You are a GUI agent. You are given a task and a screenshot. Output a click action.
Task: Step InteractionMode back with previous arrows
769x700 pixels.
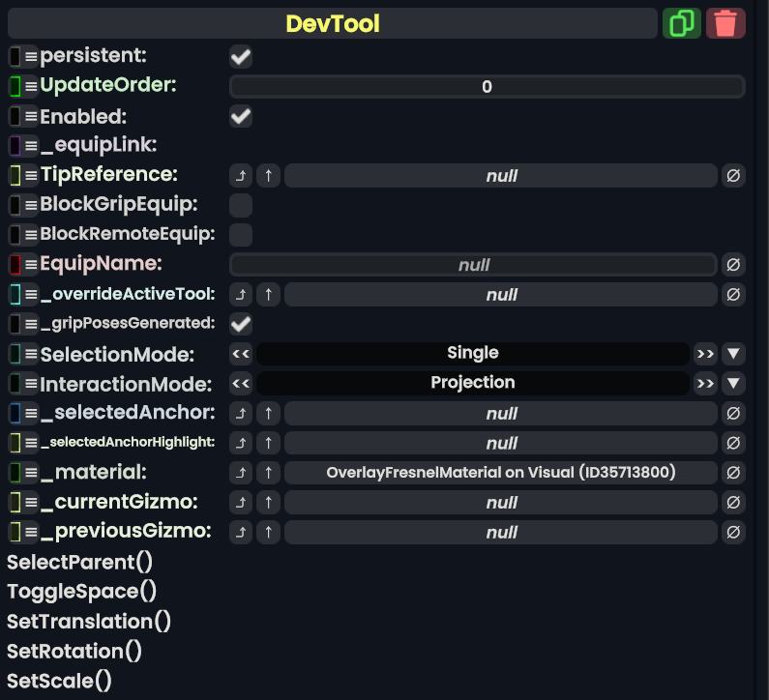pos(241,384)
